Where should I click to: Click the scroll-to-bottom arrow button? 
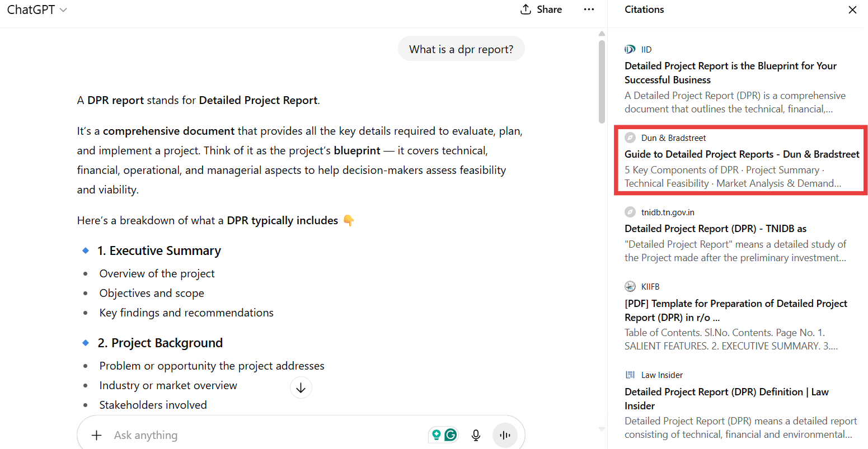pyautogui.click(x=301, y=387)
